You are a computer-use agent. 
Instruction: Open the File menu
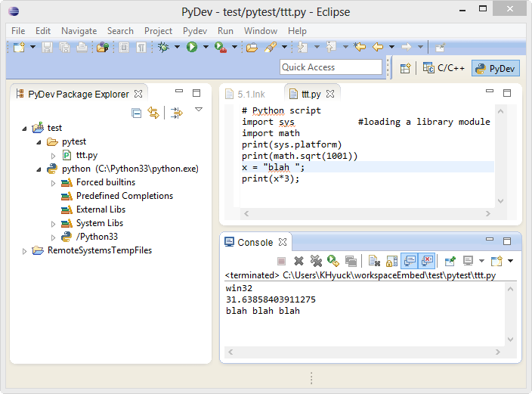pyautogui.click(x=18, y=31)
